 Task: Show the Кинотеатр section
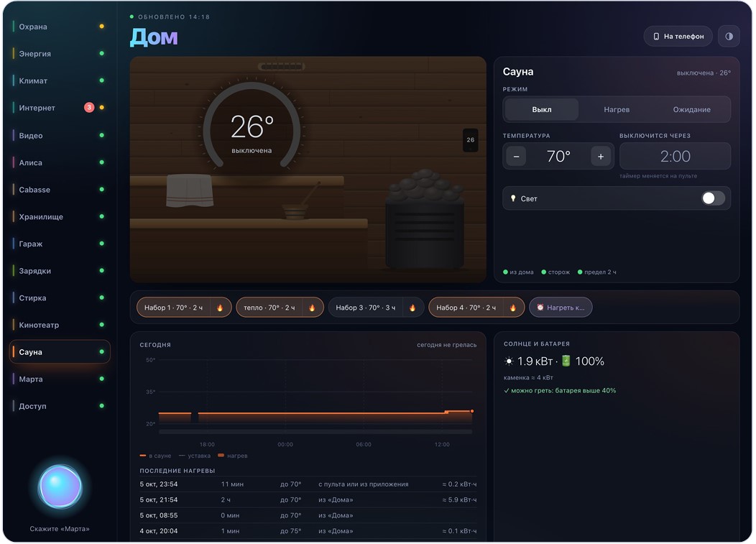(60, 325)
